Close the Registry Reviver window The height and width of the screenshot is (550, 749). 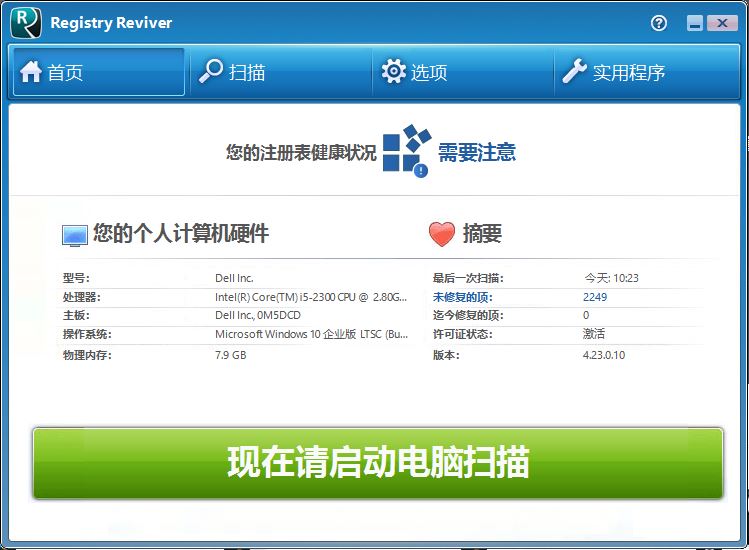coord(721,23)
